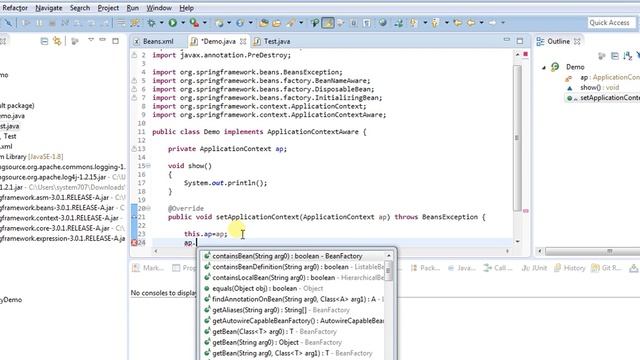Screen dimensions: 640x360
Task: Open the JUnit view tab
Action: click(x=533, y=268)
